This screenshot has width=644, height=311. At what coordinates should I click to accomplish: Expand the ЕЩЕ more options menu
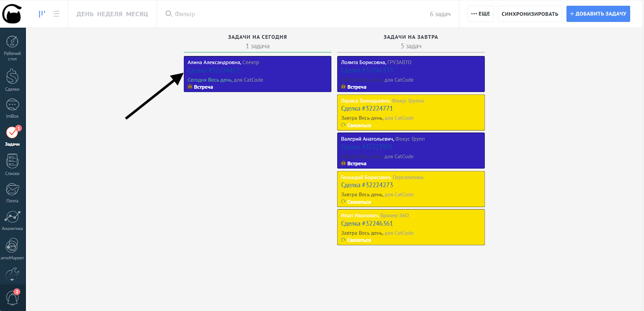[480, 14]
